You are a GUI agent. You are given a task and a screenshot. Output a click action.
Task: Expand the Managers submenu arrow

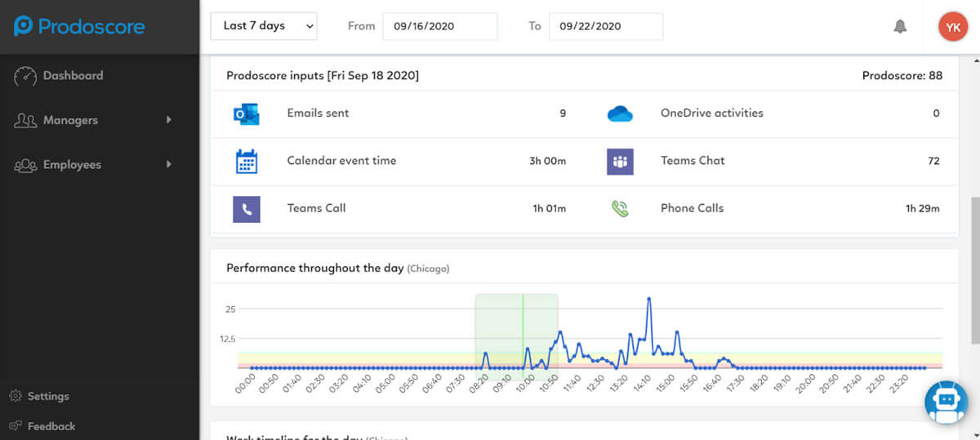click(x=169, y=120)
